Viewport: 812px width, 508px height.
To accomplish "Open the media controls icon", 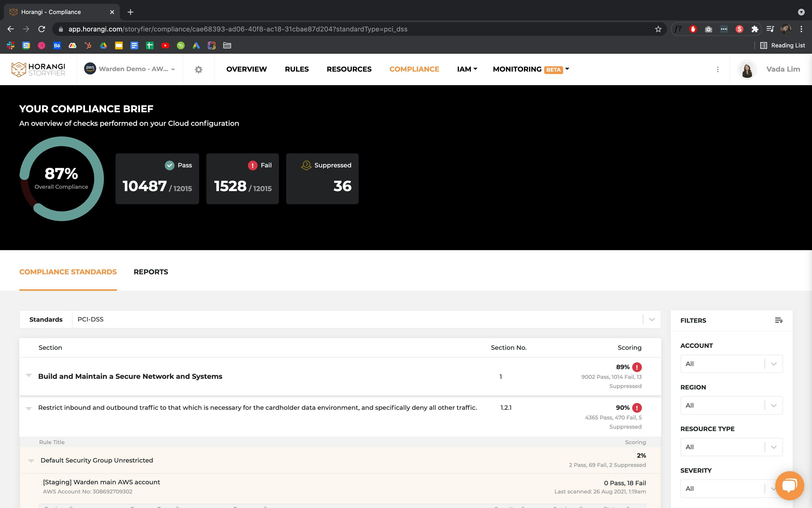I will tap(770, 29).
